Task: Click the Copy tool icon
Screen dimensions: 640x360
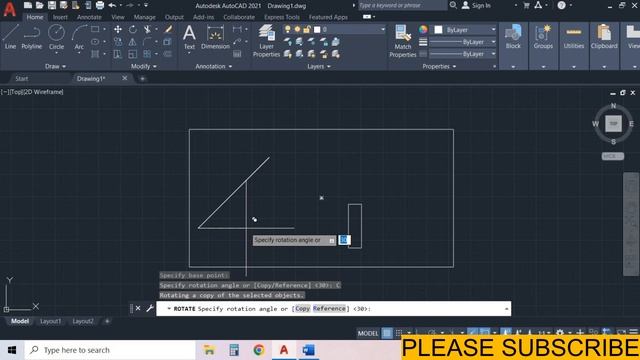Action: (118, 42)
